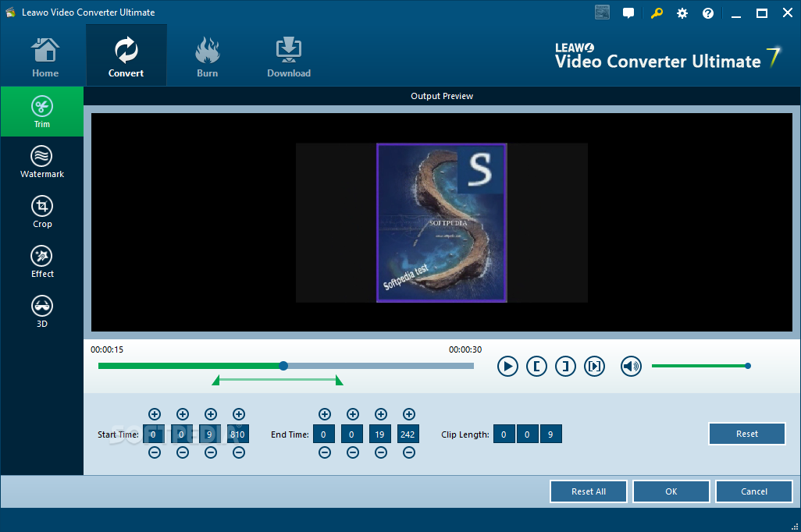Click End Time milliseconds field 242
This screenshot has width=801, height=532.
pyautogui.click(x=408, y=434)
